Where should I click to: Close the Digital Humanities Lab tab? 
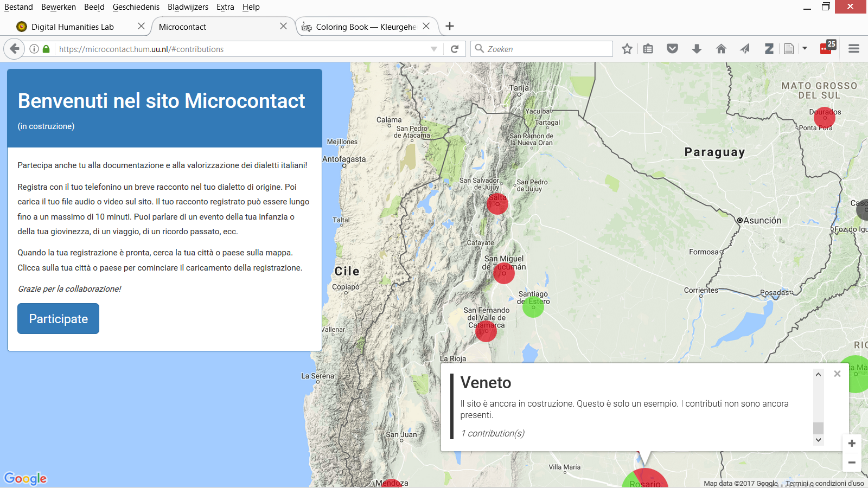pos(141,26)
